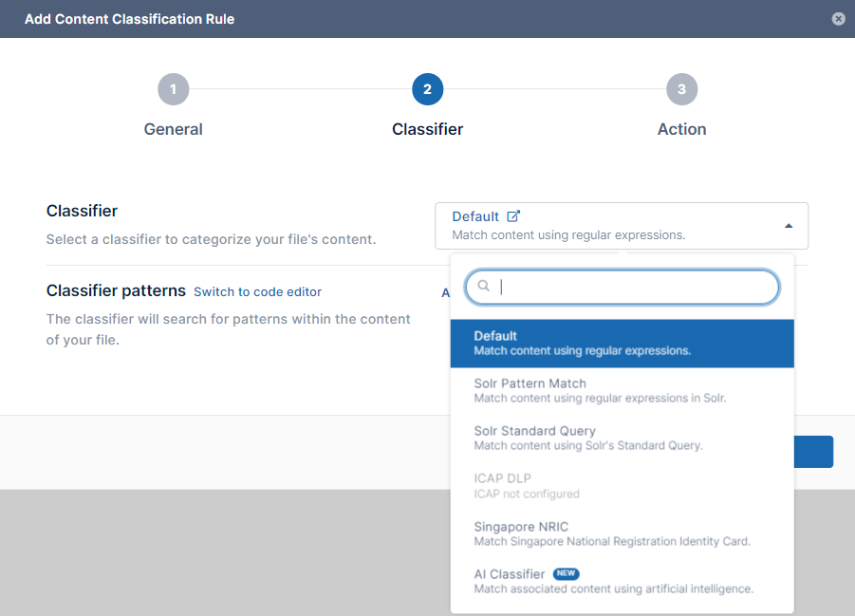Click the blue button at bottom right
Screen dimensions: 855x616
tap(814, 452)
